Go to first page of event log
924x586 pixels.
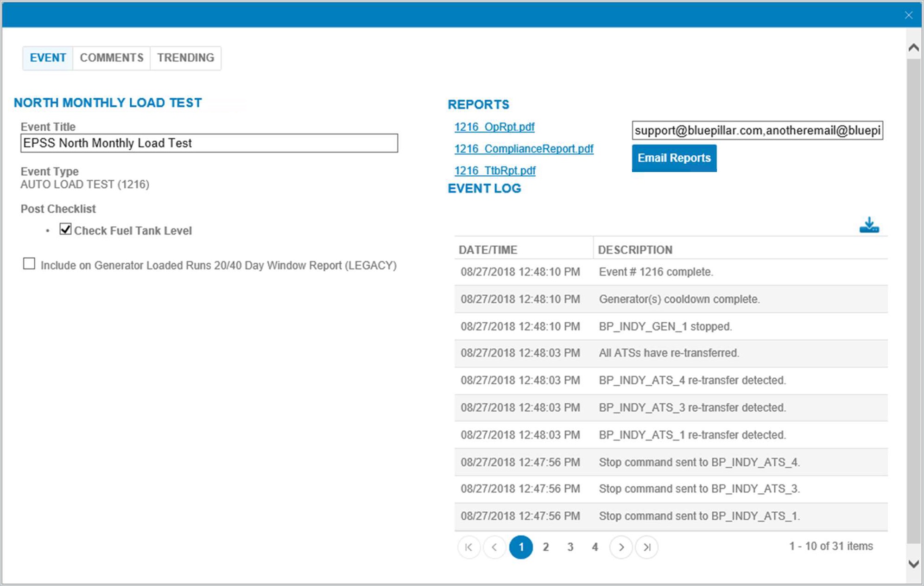pos(469,547)
